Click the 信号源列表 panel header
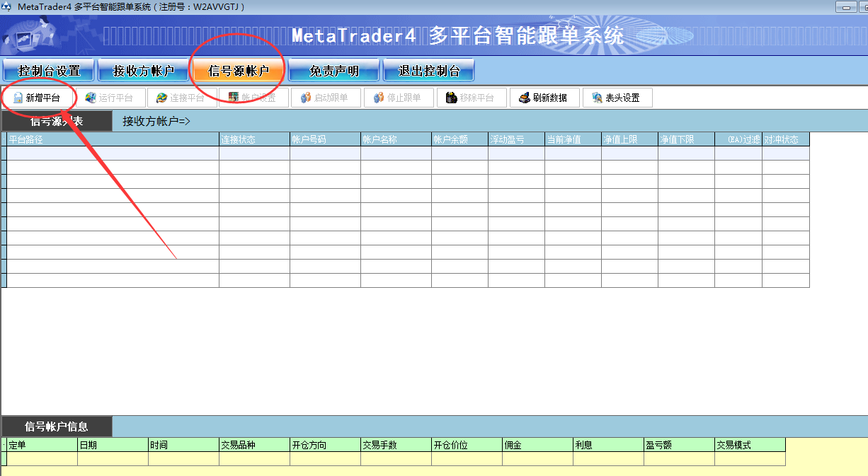The image size is (868, 476). pos(57,122)
